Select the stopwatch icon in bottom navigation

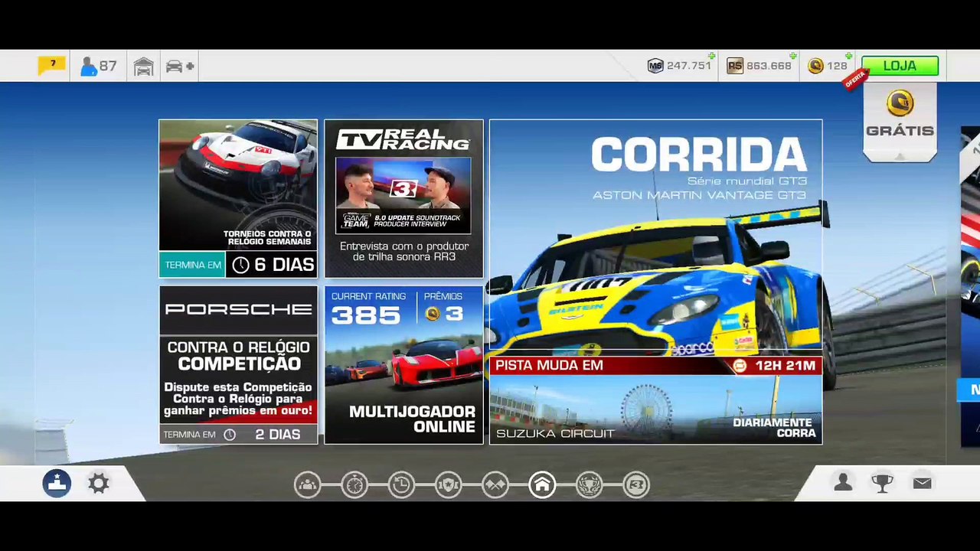pyautogui.click(x=354, y=484)
